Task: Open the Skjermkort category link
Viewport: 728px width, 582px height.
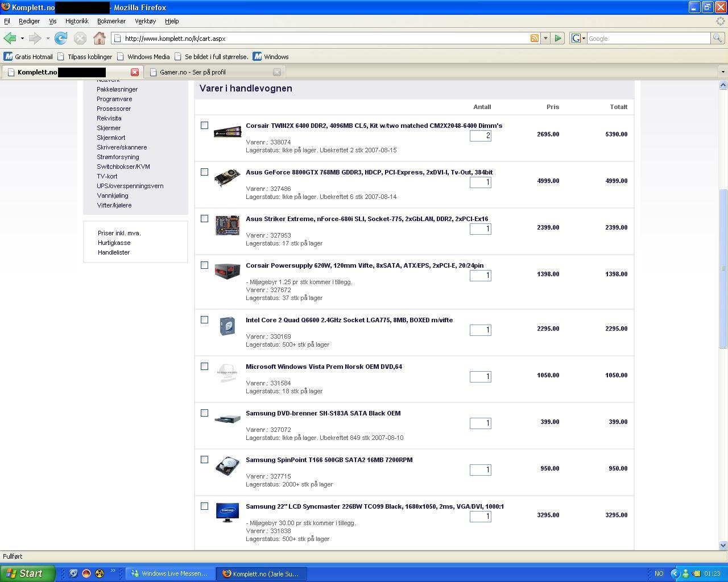Action: click(x=111, y=138)
